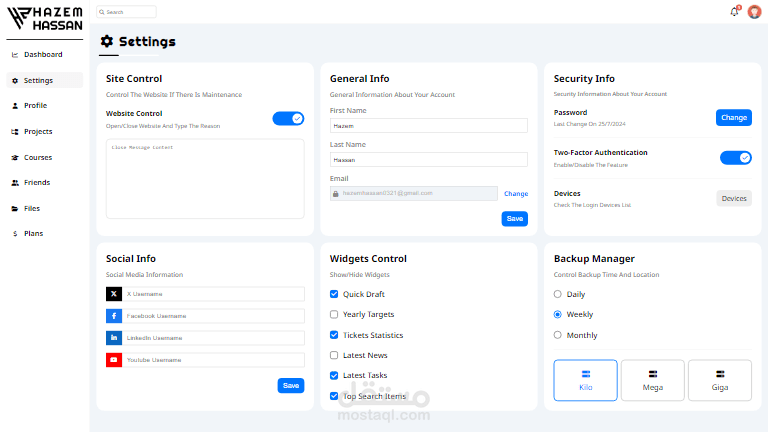Click the disabled Email input field
The image size is (768, 432).
(414, 193)
